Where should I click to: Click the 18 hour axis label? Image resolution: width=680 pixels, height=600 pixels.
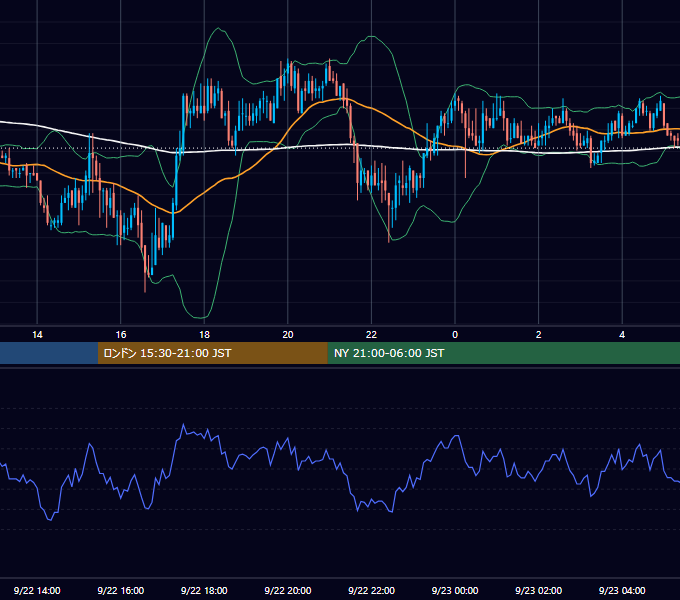coord(204,335)
